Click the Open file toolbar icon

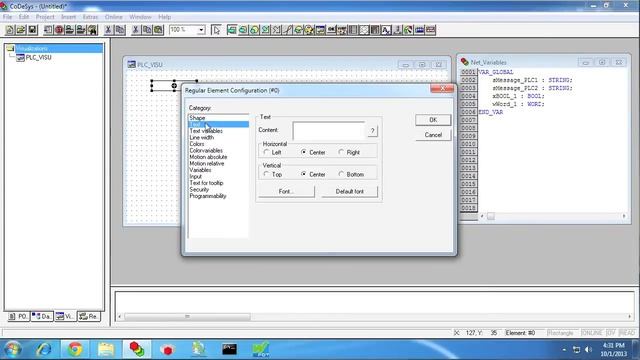pos(21,30)
